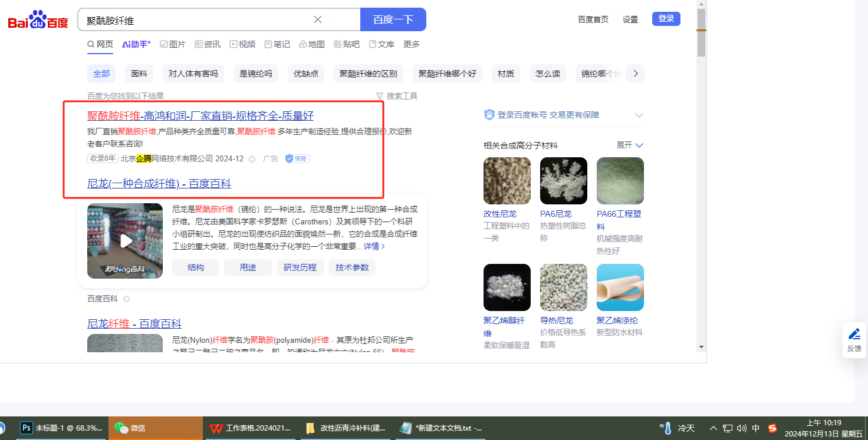Viewport: 868px width, 440px height.
Task: Open the AI助手 tab
Action: (x=136, y=44)
